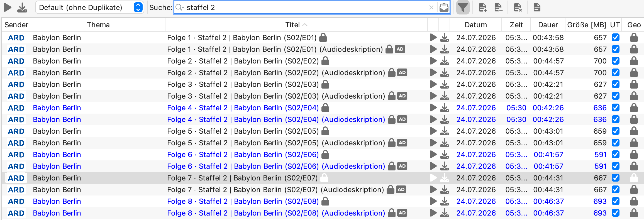Click the geo lock icon for Folge 1 S02/E01
This screenshot has height=220, width=644.
634,37
